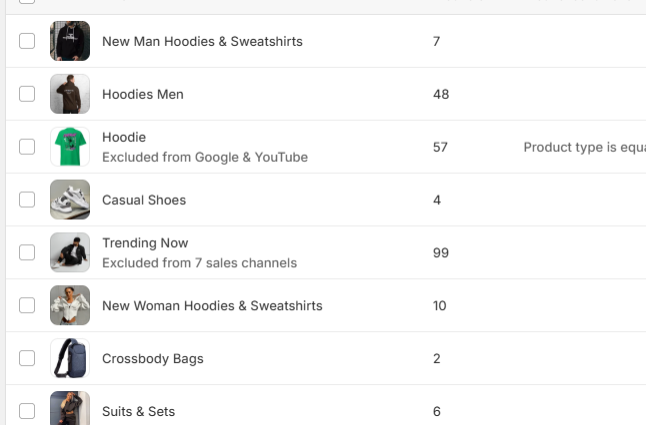The width and height of the screenshot is (646, 425).
Task: Open the Crossbody Bags thumbnail image
Action: coord(70,358)
